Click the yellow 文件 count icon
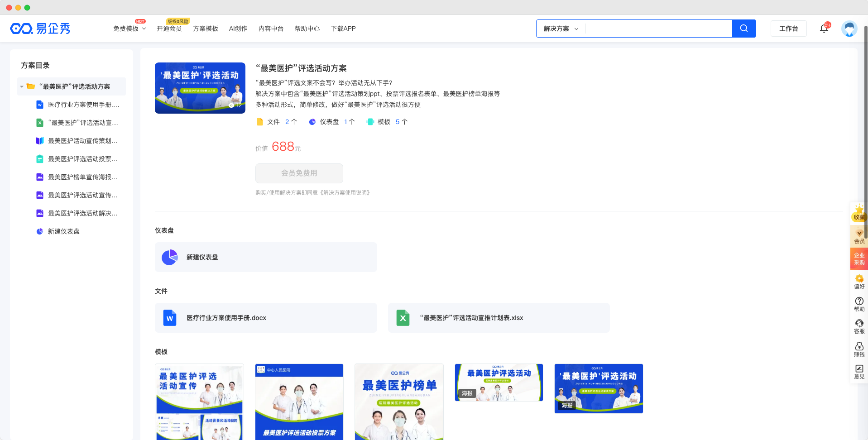868x440 pixels. coord(260,122)
